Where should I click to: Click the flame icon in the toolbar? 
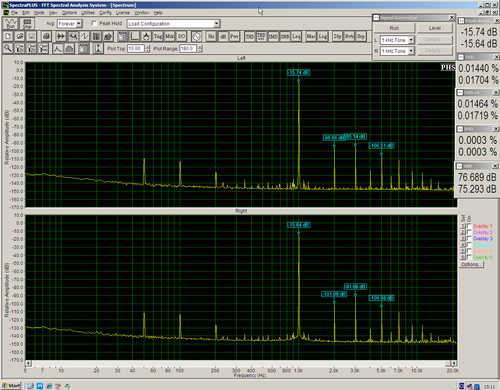[x=146, y=36]
